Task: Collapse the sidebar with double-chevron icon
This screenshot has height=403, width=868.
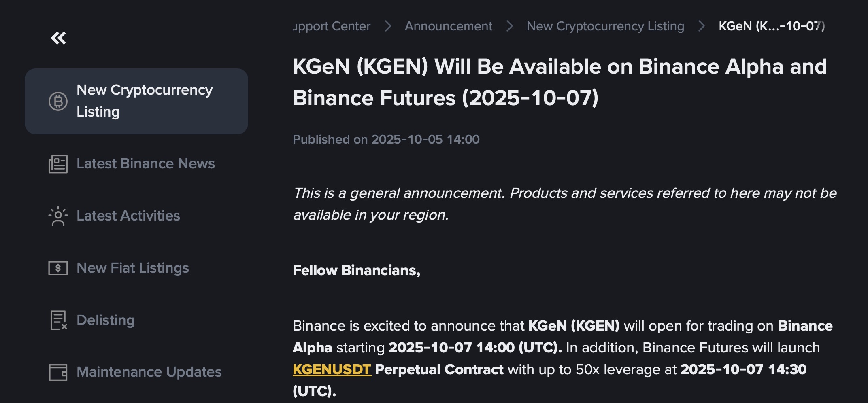Action: coord(58,38)
